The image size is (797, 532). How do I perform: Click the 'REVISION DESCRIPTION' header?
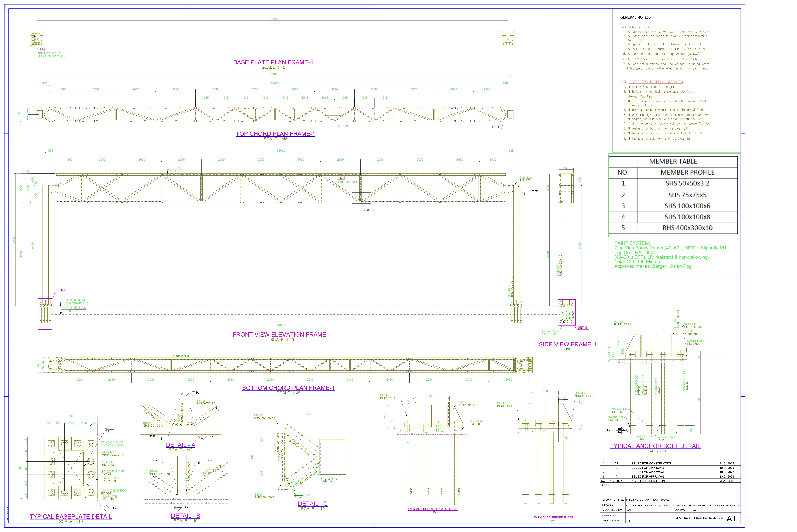click(647, 481)
